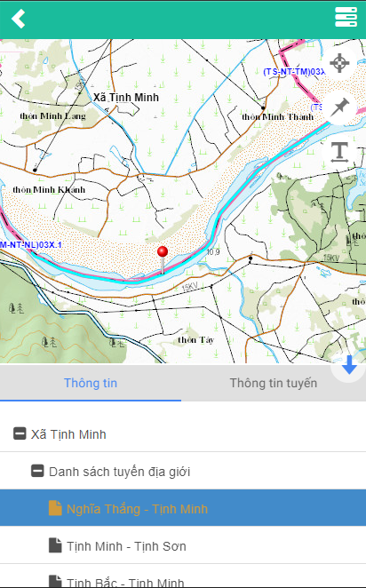This screenshot has width=366, height=588.
Task: Click document icon beside Nghĩa Thắng - Tịnh Minh
Action: [55, 508]
